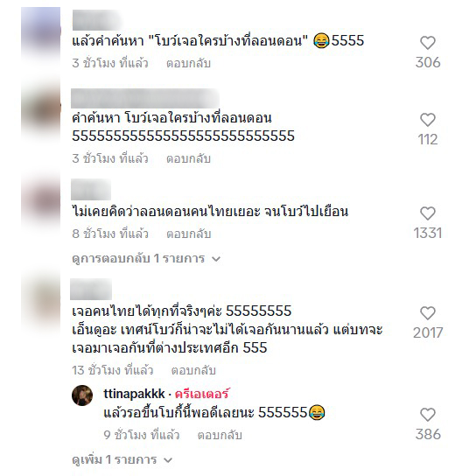The height and width of the screenshot is (476, 462).
Task: Reply to comment with 5555555 string, 112 likes
Action: pos(188,158)
